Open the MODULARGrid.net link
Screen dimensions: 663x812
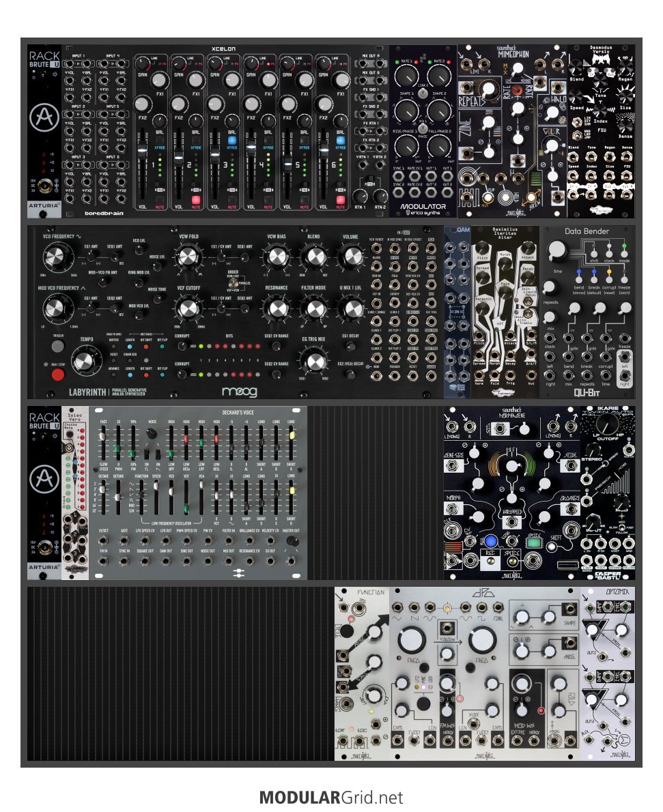(331, 798)
